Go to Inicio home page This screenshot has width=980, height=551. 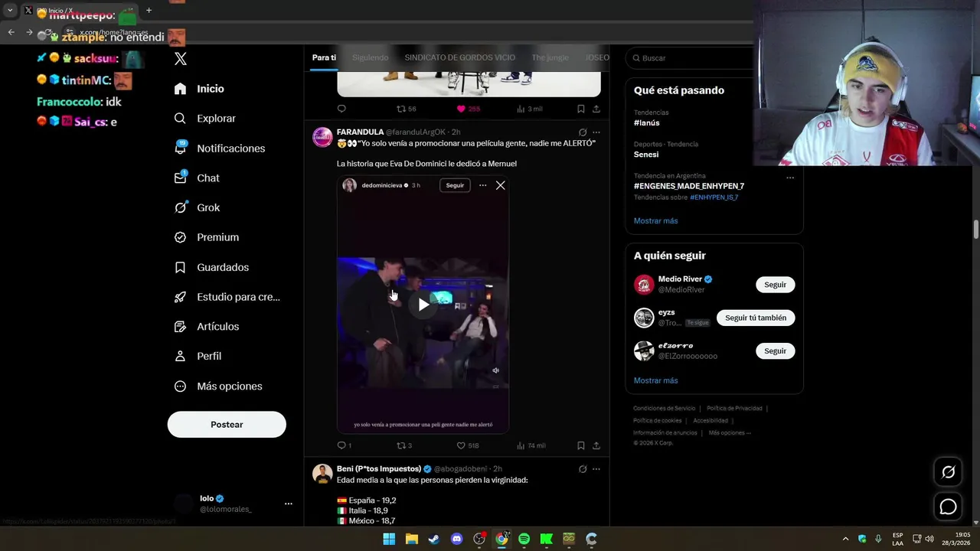click(x=199, y=89)
